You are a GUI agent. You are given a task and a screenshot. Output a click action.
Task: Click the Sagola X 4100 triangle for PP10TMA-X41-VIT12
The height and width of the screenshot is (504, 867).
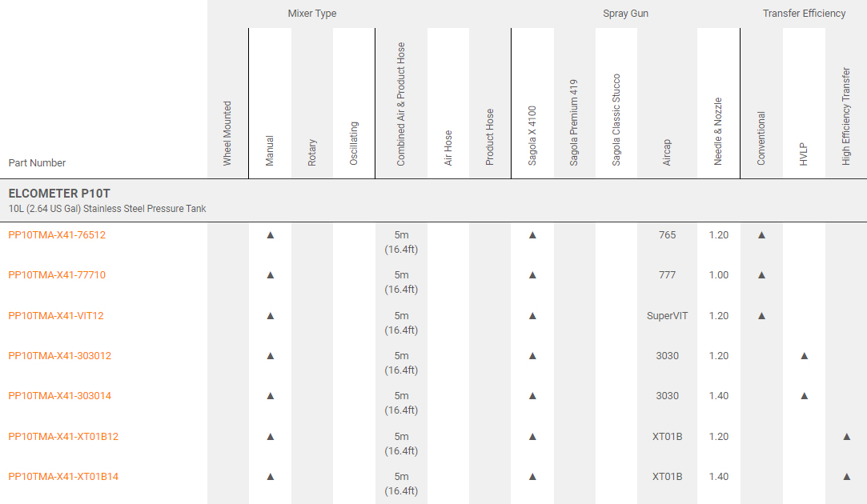pyautogui.click(x=532, y=315)
